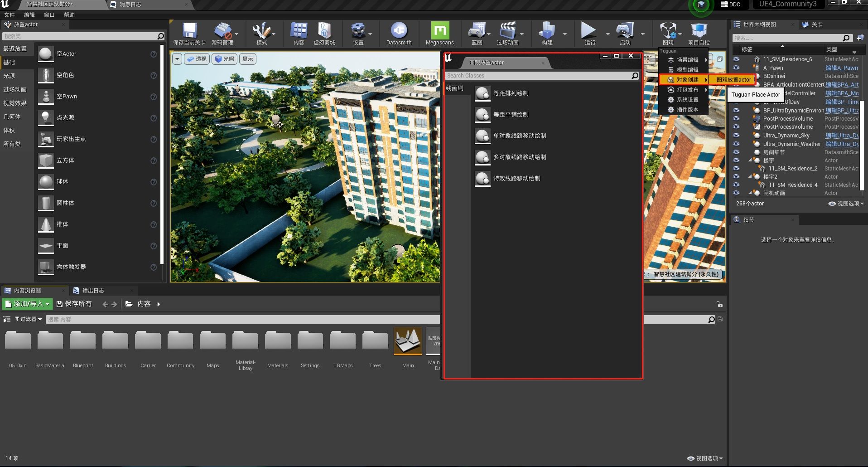Click the Save Current Level toolbar icon
The image size is (868, 467).
coord(189,31)
